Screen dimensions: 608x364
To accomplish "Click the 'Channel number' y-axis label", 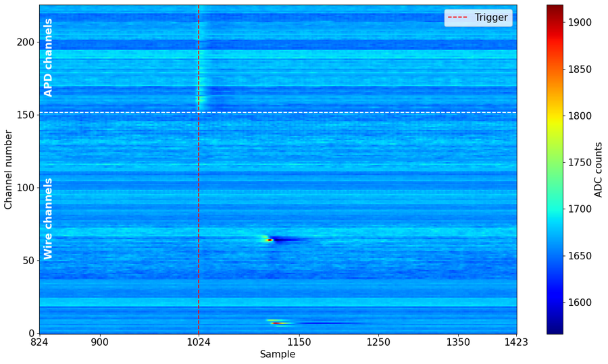I will pyautogui.click(x=8, y=170).
